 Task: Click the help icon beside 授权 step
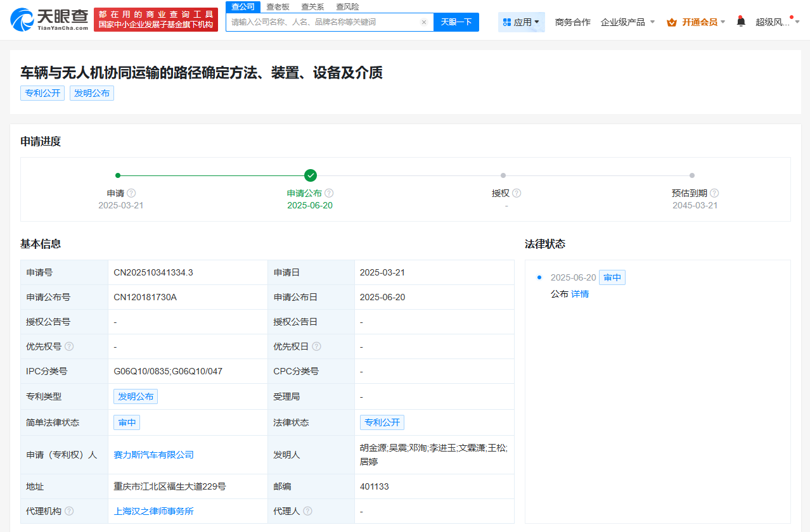click(x=517, y=193)
